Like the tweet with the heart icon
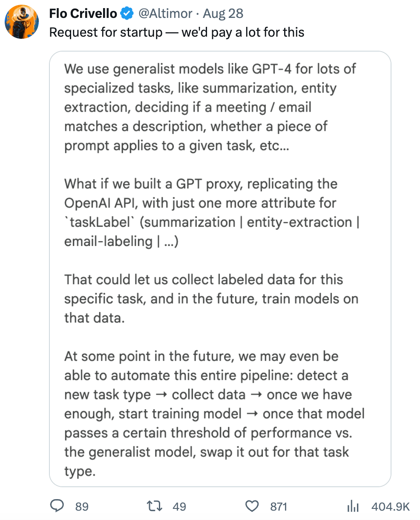 tap(253, 506)
